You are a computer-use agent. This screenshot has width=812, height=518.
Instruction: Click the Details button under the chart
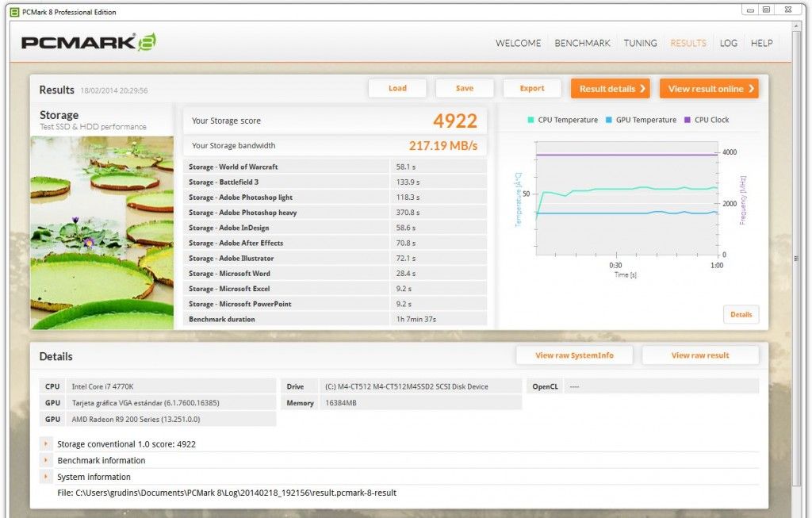pyautogui.click(x=741, y=314)
